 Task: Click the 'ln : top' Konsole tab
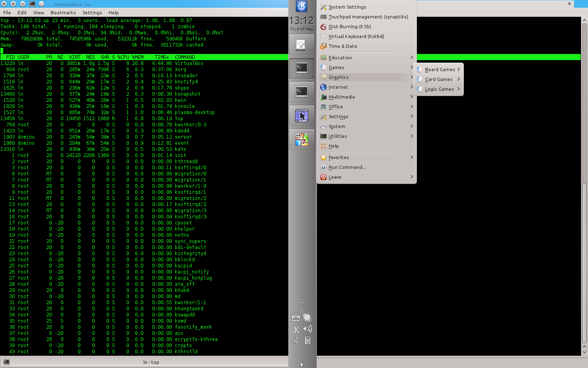coord(151,362)
